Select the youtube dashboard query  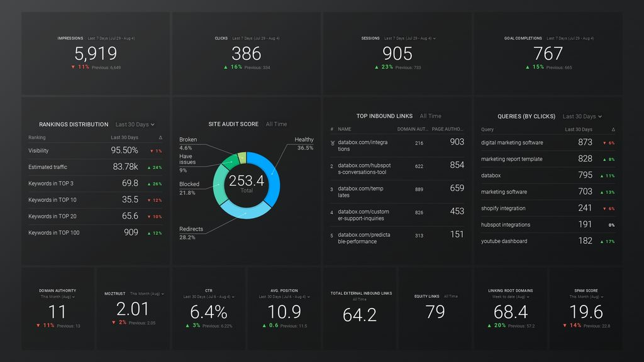pyautogui.click(x=548, y=241)
